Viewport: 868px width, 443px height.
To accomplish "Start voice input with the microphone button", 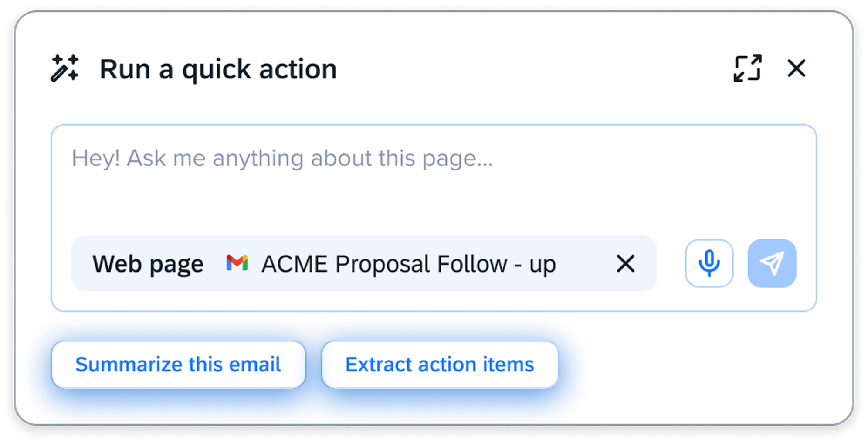I will (709, 263).
